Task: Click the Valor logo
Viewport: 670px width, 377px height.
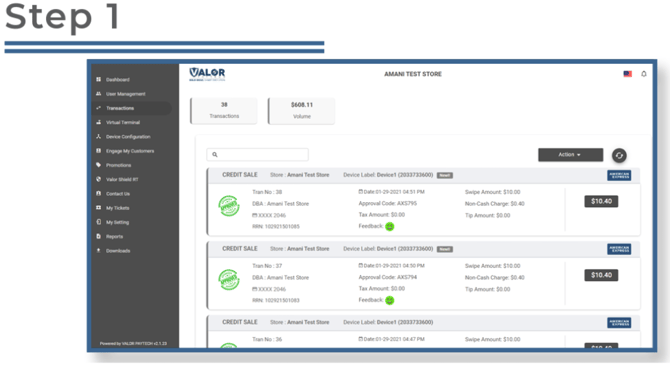Action: pyautogui.click(x=207, y=74)
